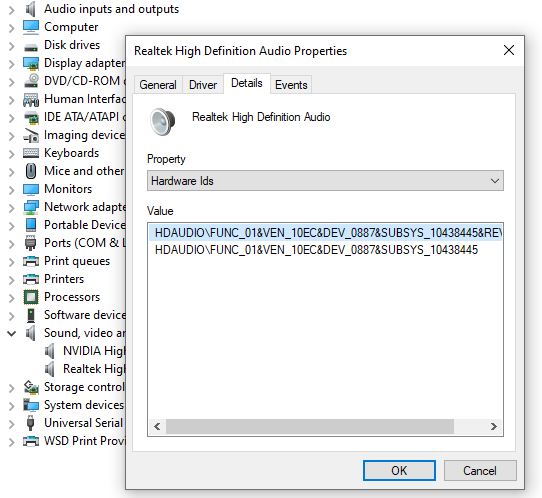
Task: Switch to the Driver tab
Action: pos(203,85)
